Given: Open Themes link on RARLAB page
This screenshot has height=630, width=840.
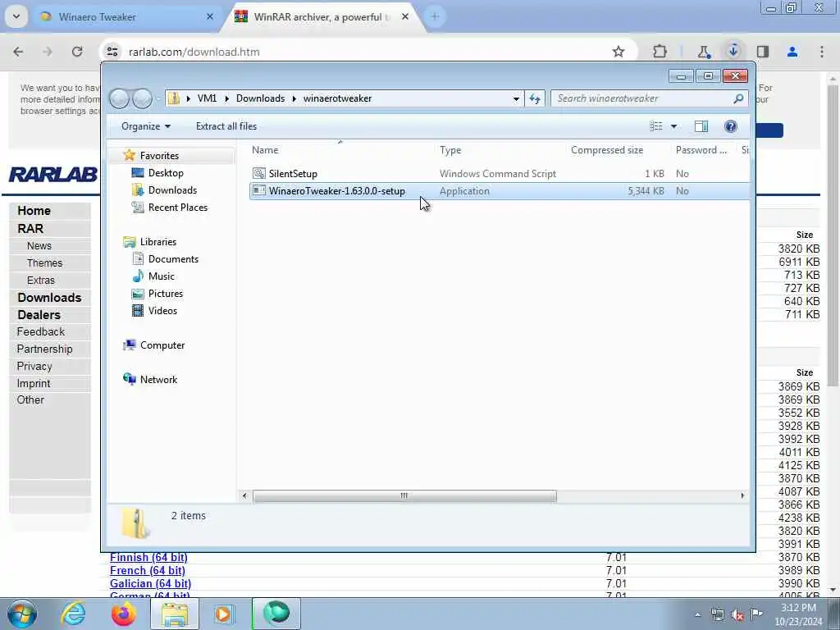Looking at the screenshot, I should [x=44, y=263].
